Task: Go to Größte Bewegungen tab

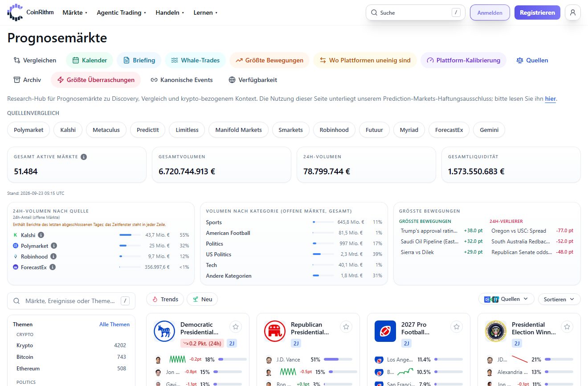Action: point(269,60)
